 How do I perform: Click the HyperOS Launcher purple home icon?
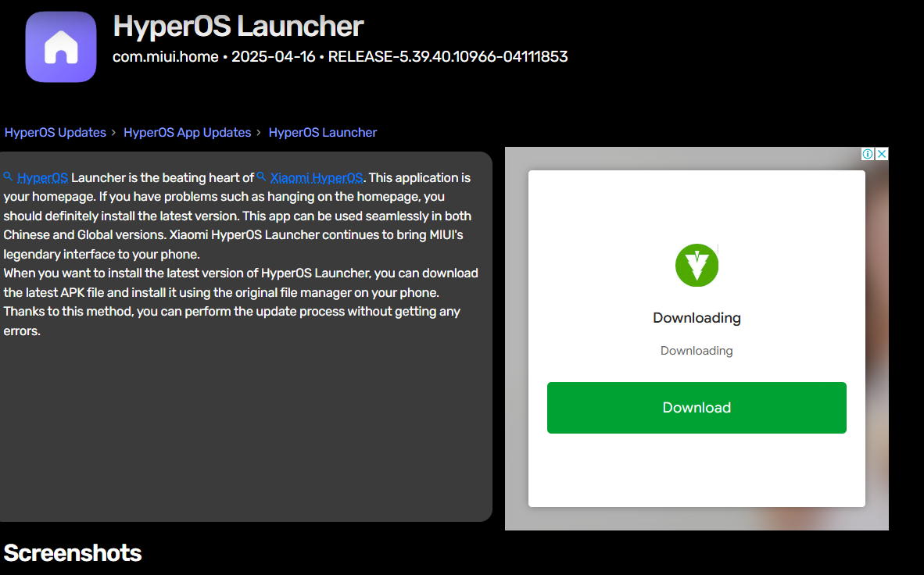click(61, 47)
